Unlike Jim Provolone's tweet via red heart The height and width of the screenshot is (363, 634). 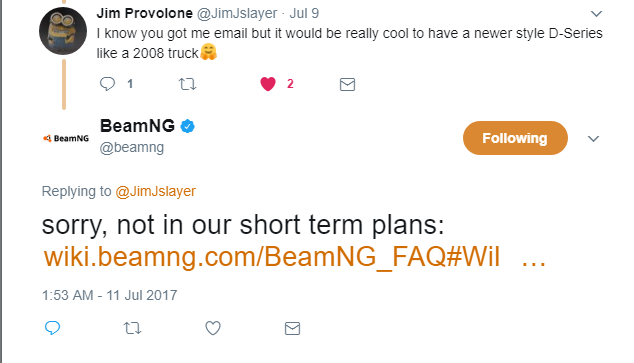tap(268, 84)
